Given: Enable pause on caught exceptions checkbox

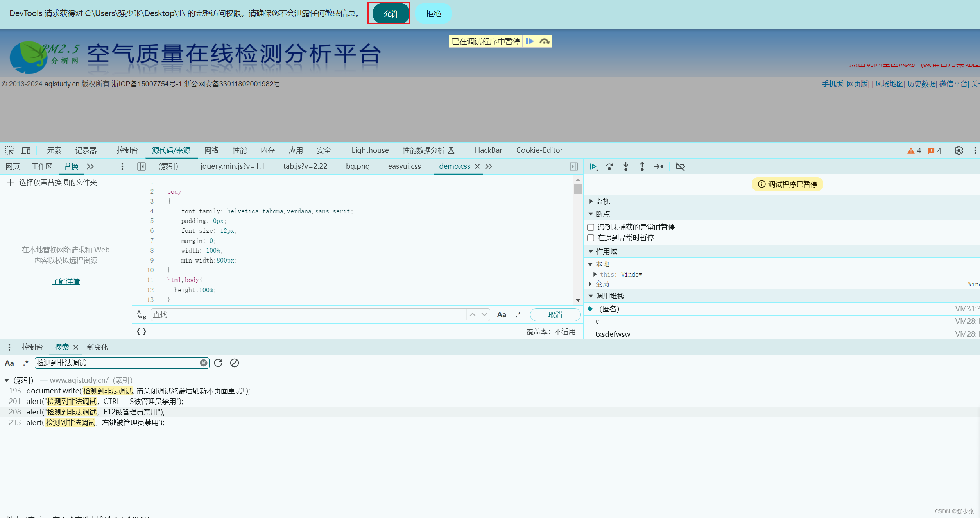Looking at the screenshot, I should point(591,238).
